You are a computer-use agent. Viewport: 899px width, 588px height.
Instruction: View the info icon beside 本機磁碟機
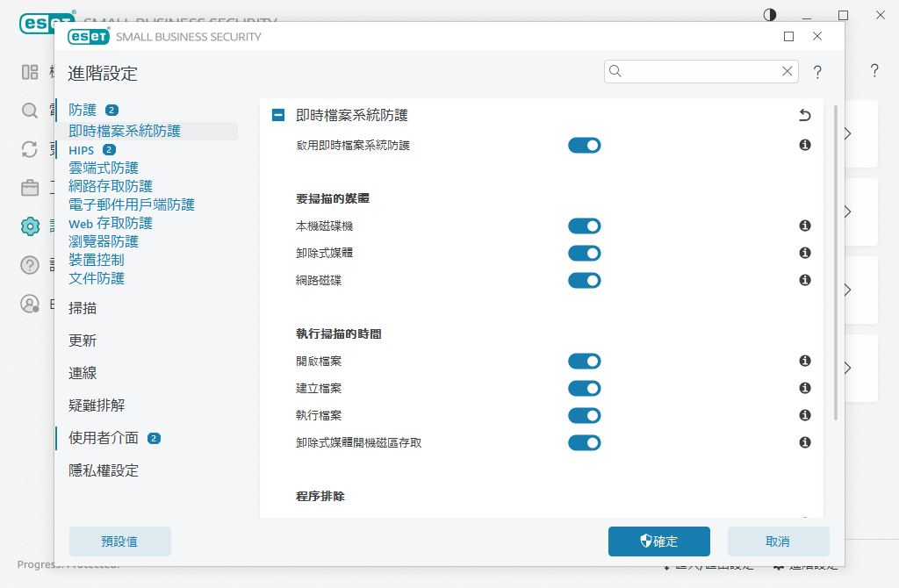pos(804,226)
